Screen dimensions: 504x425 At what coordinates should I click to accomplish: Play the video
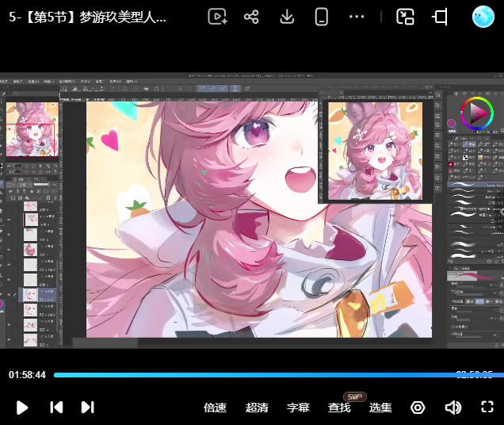[22, 408]
